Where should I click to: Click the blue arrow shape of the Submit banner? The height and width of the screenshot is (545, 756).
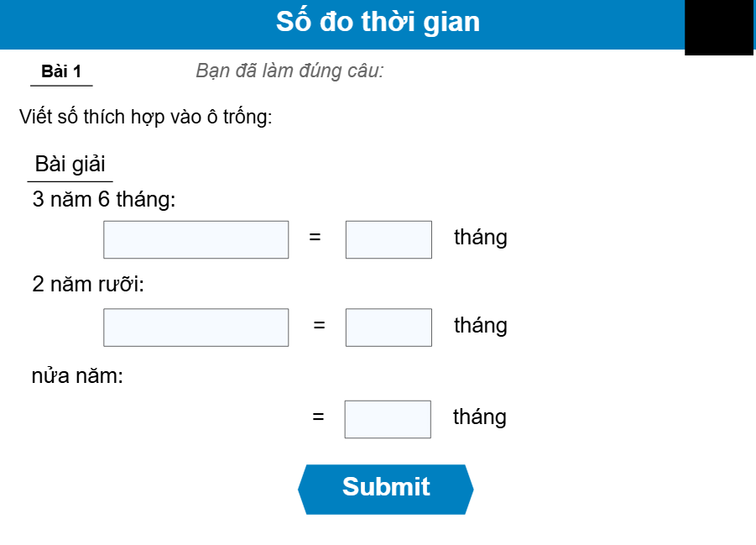[385, 487]
